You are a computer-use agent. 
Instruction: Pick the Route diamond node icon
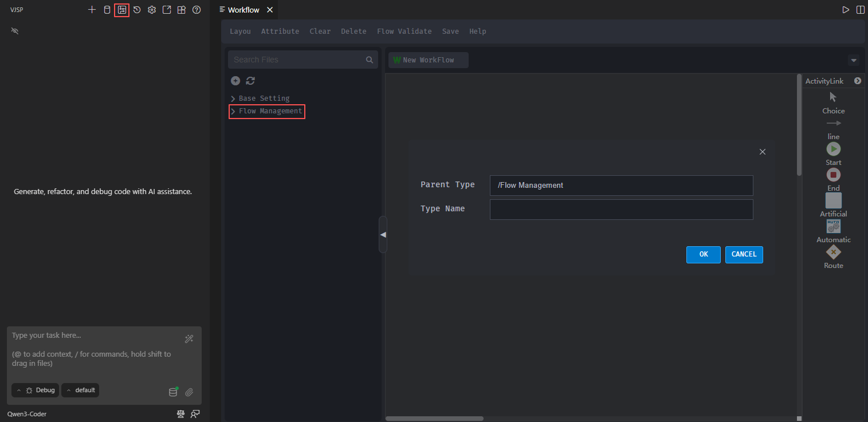click(833, 252)
